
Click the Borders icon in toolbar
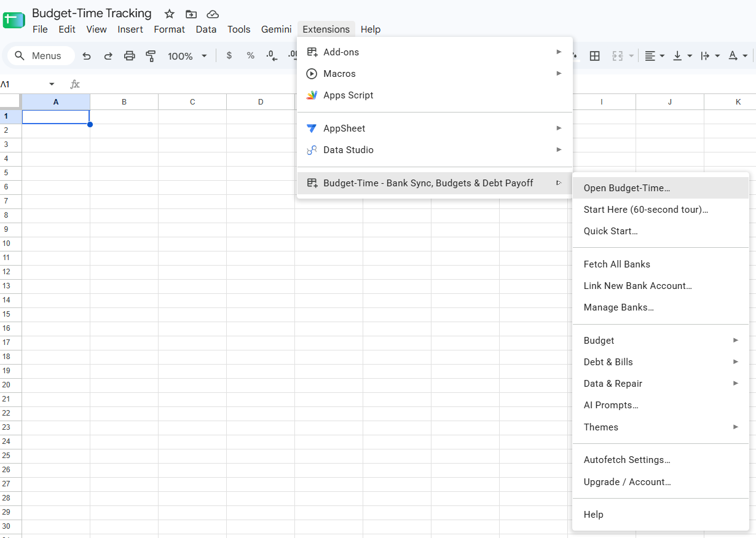(x=594, y=56)
